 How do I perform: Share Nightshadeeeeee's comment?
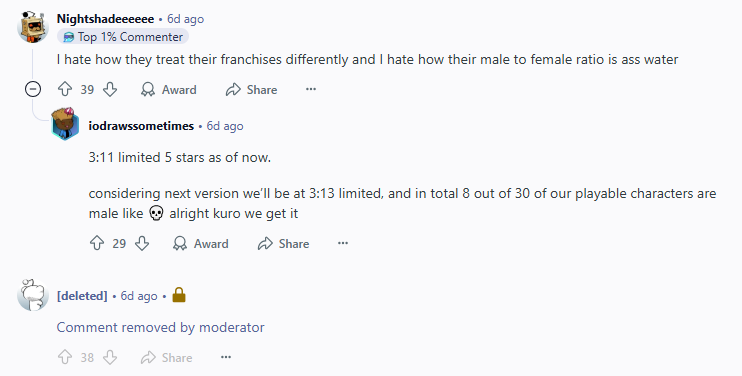pos(251,89)
